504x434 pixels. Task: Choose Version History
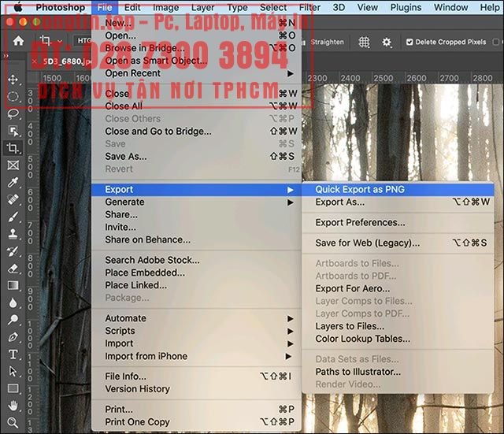196,389
